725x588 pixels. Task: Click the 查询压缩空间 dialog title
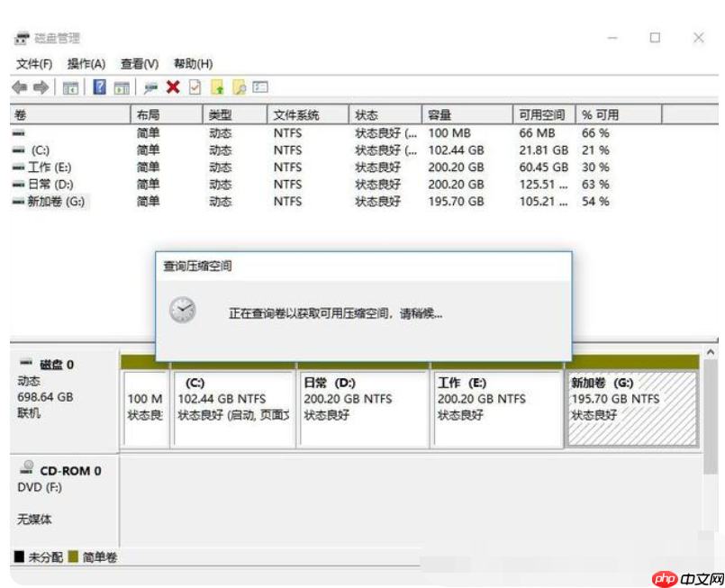coord(197,266)
